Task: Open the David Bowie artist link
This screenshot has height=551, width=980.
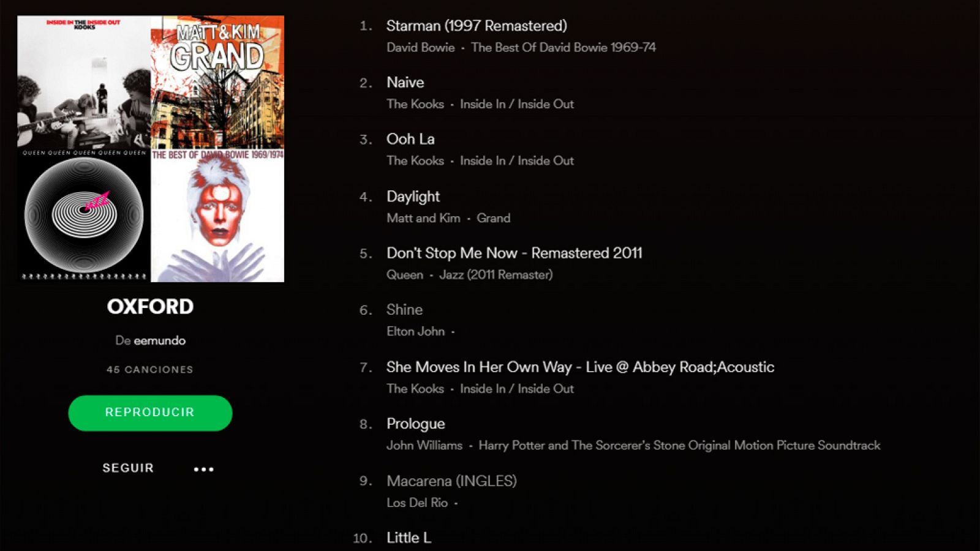Action: (x=421, y=47)
